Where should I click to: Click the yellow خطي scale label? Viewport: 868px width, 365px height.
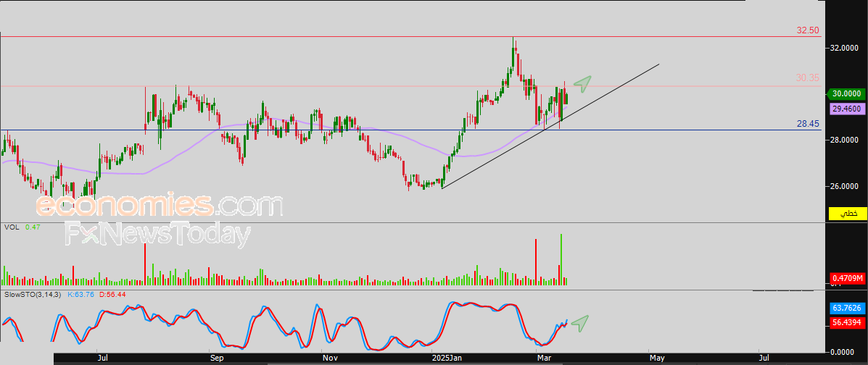coord(848,214)
